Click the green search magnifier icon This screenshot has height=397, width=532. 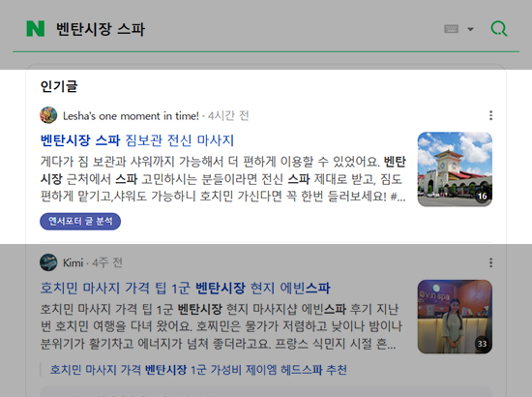point(499,29)
